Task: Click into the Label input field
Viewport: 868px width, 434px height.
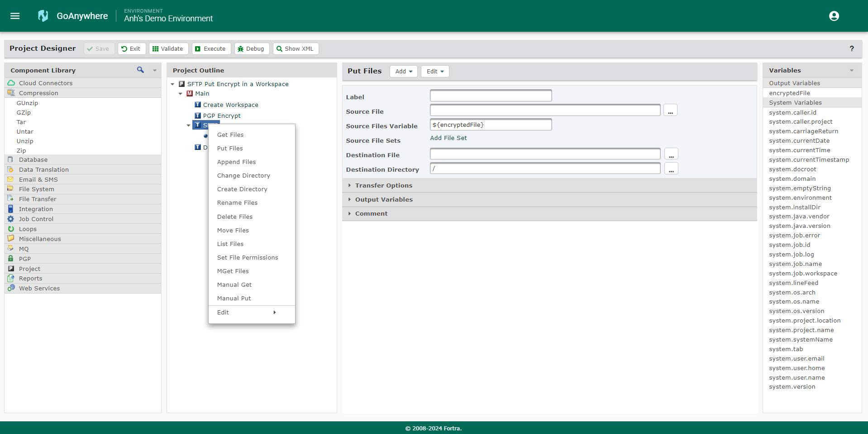Action: pyautogui.click(x=491, y=96)
